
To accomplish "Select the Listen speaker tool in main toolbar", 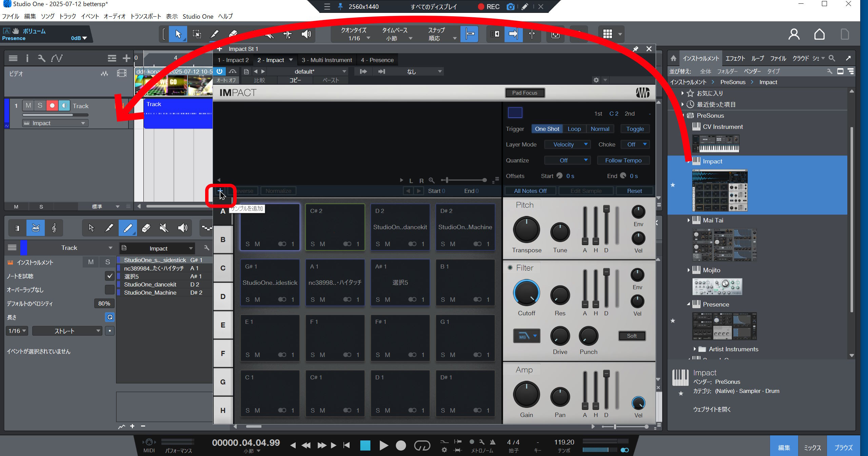I will 306,34.
